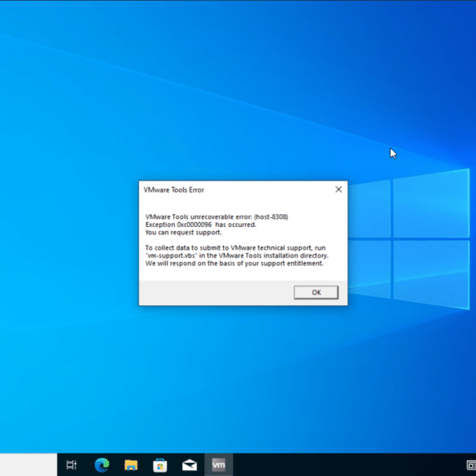Click the support entitlement sentence in dialog
This screenshot has height=476, width=476.
point(234,263)
